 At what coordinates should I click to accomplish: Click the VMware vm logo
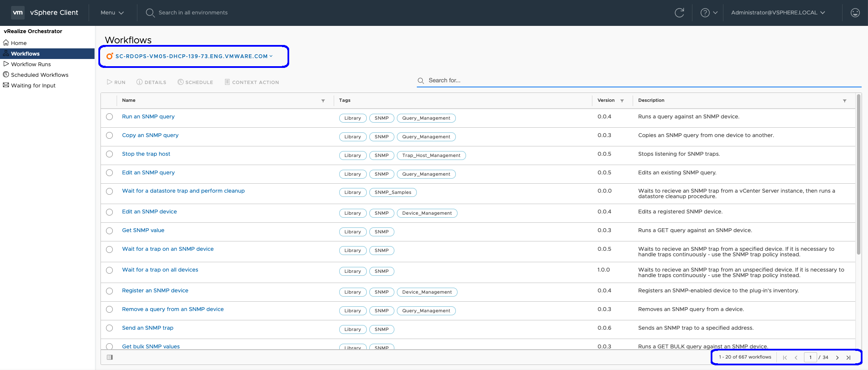pos(17,12)
